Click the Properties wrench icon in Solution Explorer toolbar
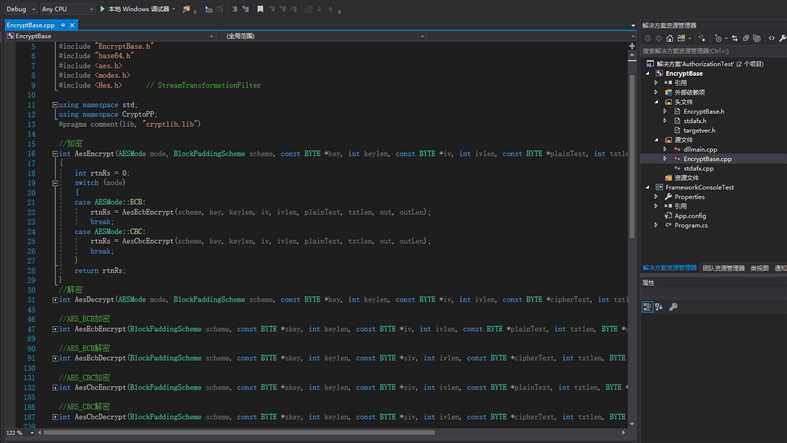 tap(782, 38)
